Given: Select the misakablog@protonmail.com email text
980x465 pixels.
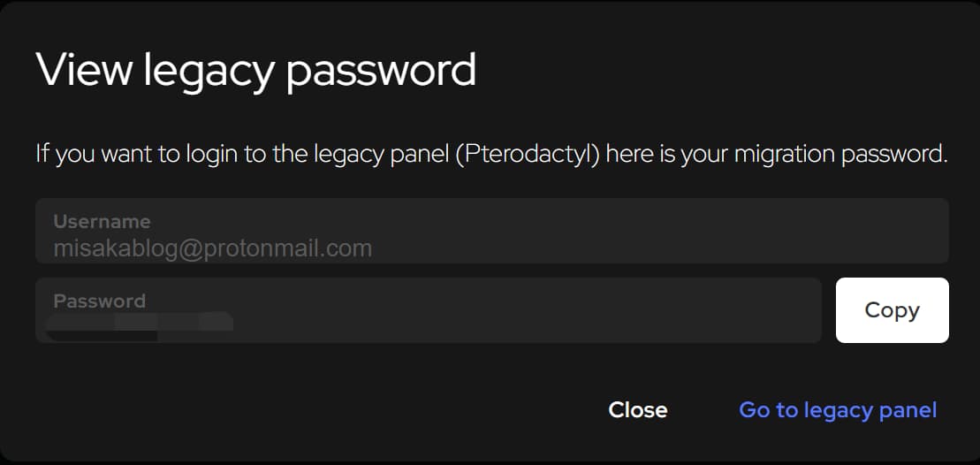Looking at the screenshot, I should 212,248.
